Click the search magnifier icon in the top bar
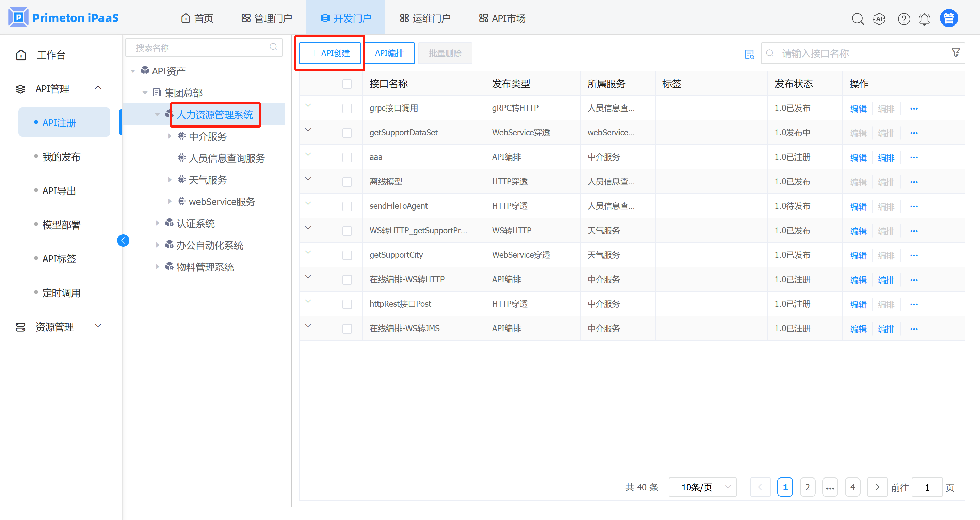 [x=857, y=19]
